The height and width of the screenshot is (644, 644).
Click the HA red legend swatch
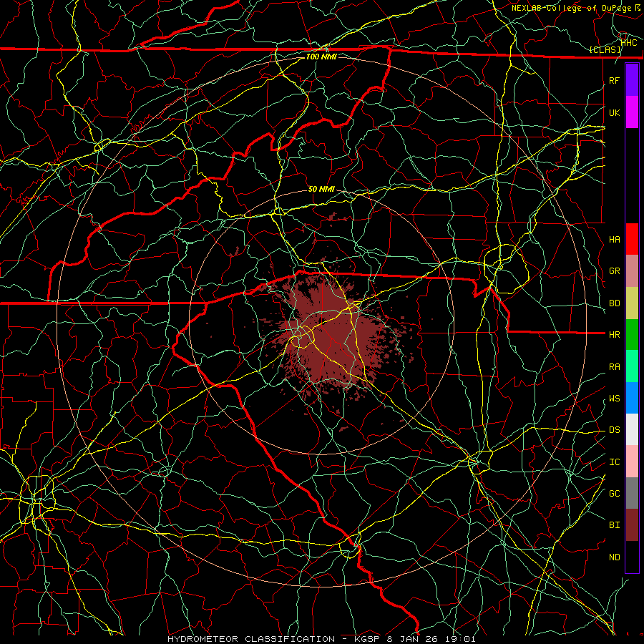(x=632, y=239)
